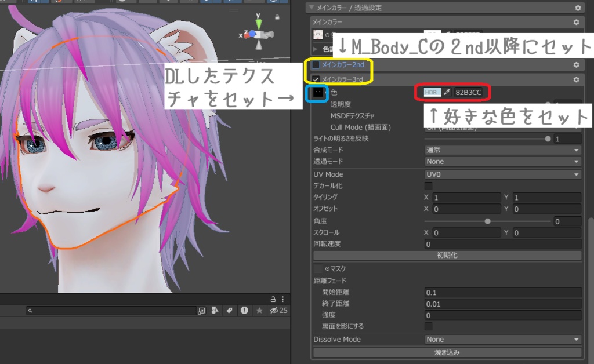The height and width of the screenshot is (364, 594).
Task: Toggle the デカール化 checkbox
Action: click(430, 186)
